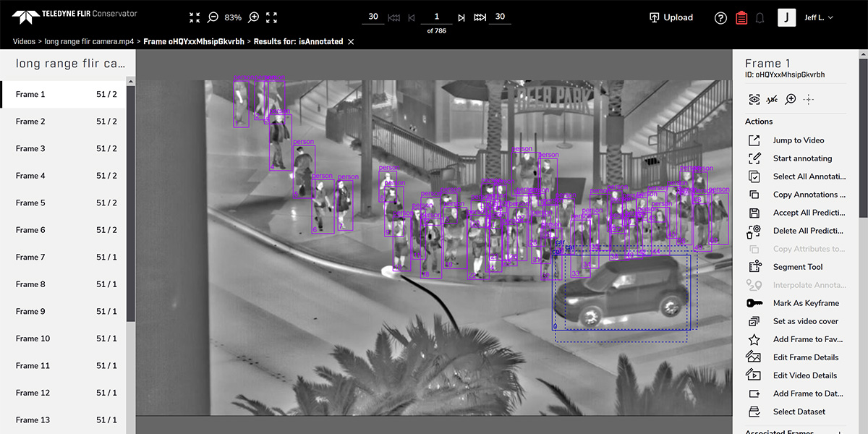
Task: Open long range flir camera.mp4 breadcrumb
Action: (90, 42)
